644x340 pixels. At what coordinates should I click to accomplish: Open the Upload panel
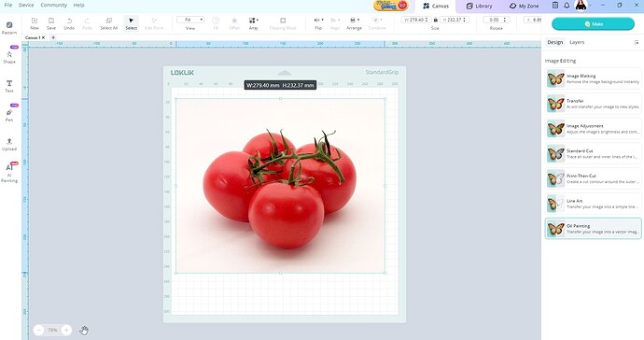[9, 144]
